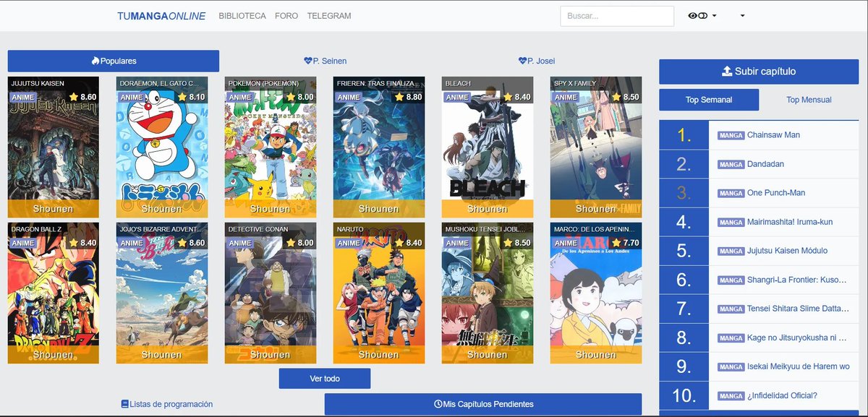
Task: Switch to the P. Josei tab
Action: [x=537, y=61]
